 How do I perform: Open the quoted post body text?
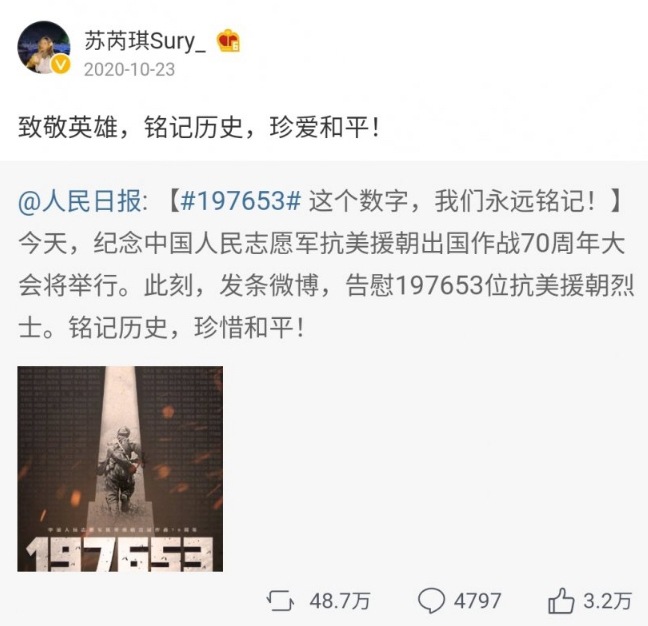pos(326,264)
